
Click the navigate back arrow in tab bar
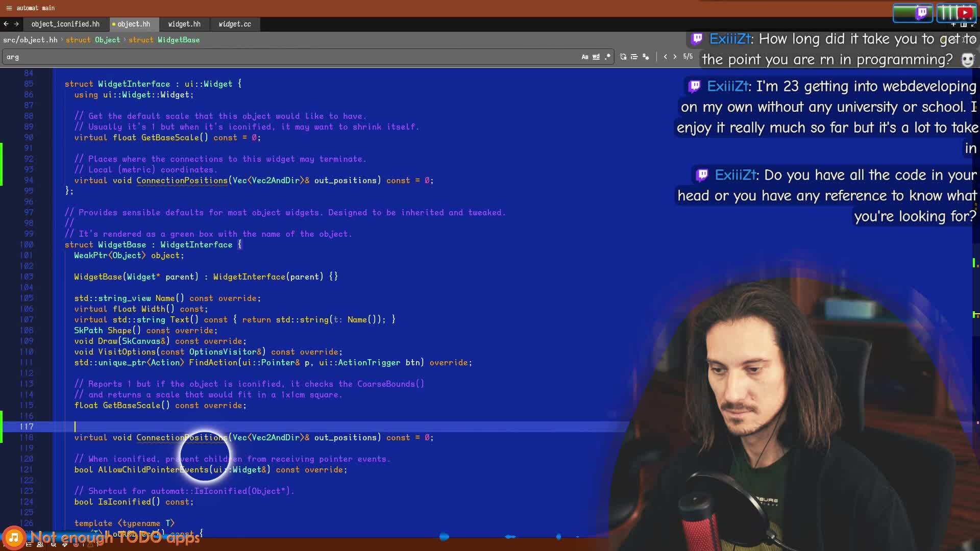click(6, 24)
